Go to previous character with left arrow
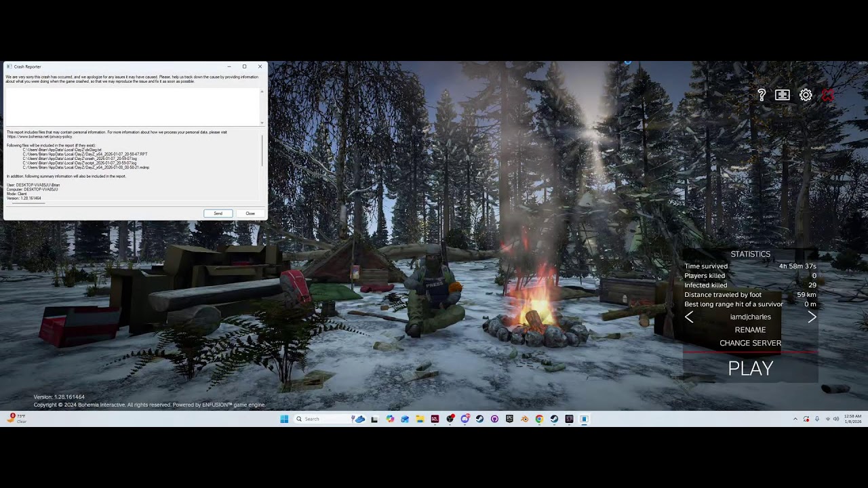This screenshot has width=868, height=488. [689, 317]
